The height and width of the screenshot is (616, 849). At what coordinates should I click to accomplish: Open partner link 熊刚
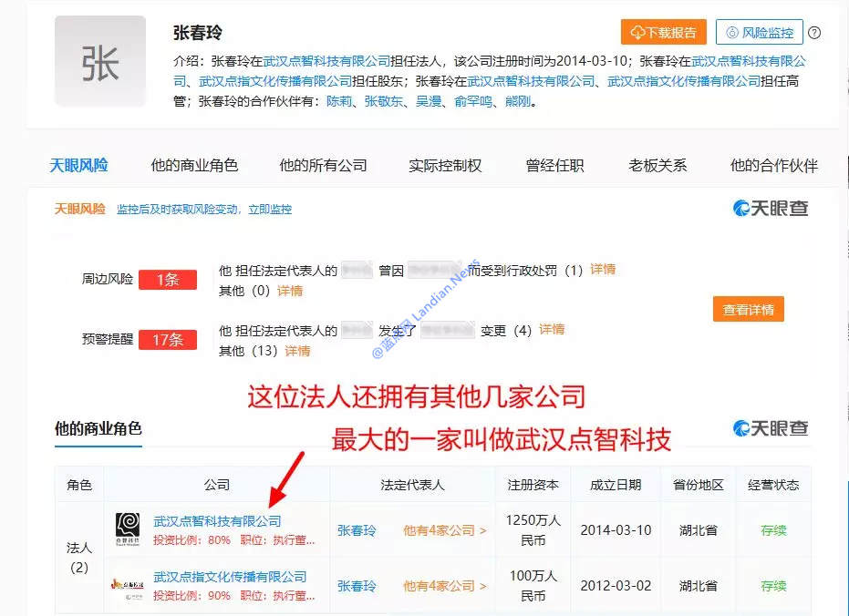[x=518, y=101]
